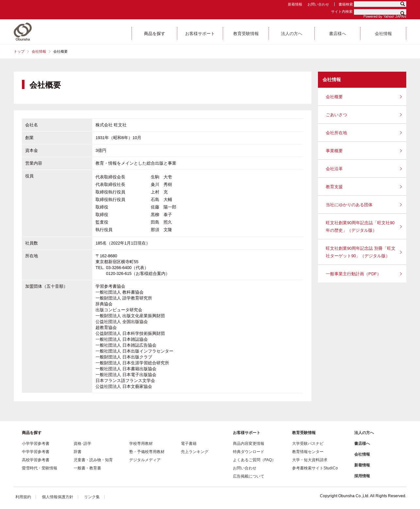Open 学校専用教材 footer link
420x509 pixels.
coord(141,444)
